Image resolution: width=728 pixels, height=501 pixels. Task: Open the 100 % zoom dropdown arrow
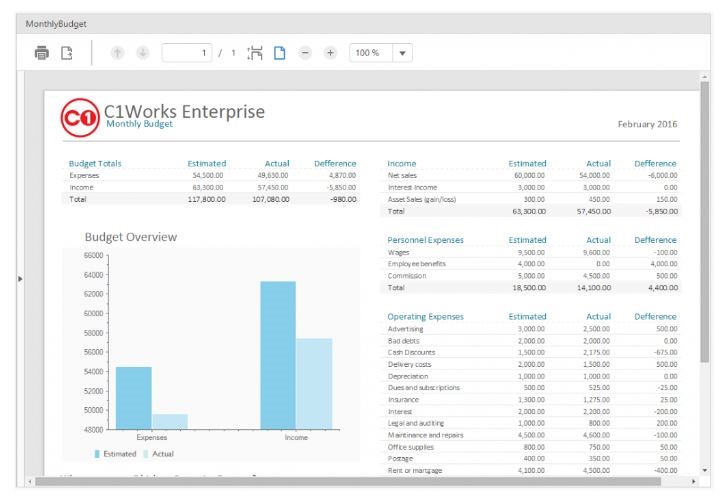403,53
